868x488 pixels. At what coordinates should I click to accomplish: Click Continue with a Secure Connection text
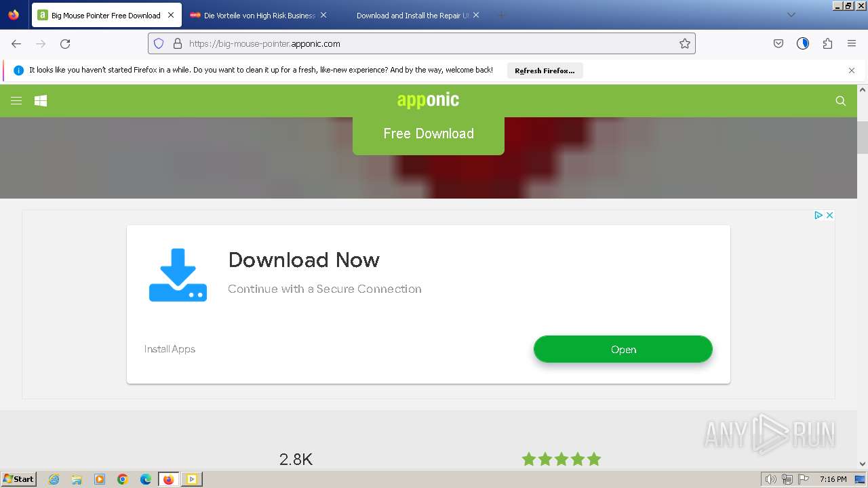325,289
